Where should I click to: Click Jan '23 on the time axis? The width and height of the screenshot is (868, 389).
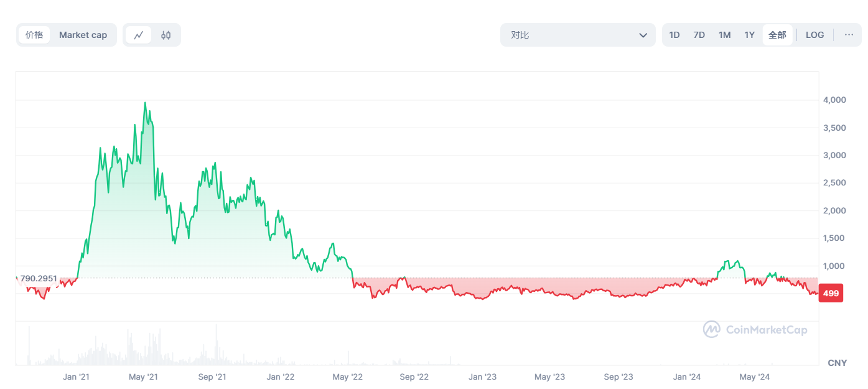[x=482, y=377]
